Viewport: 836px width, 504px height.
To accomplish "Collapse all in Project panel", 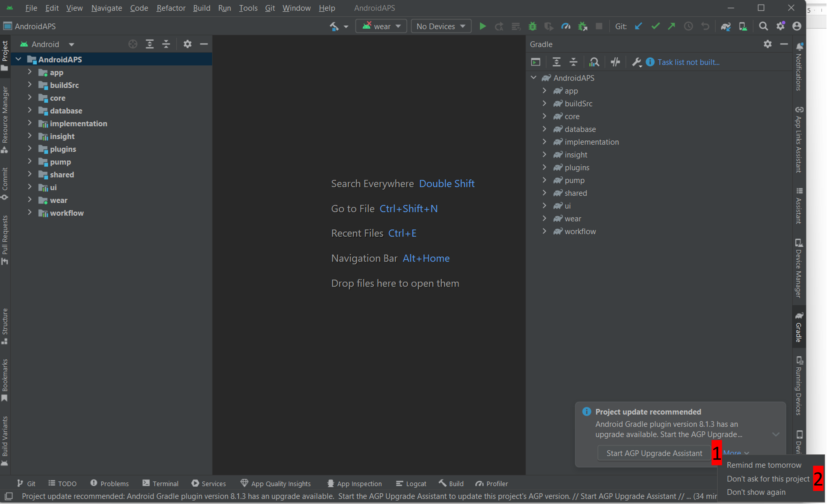I will [166, 44].
